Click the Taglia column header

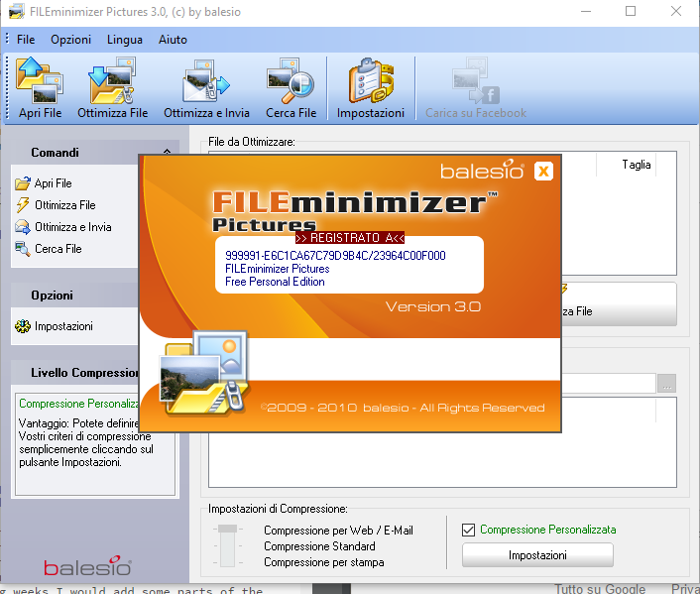637,165
